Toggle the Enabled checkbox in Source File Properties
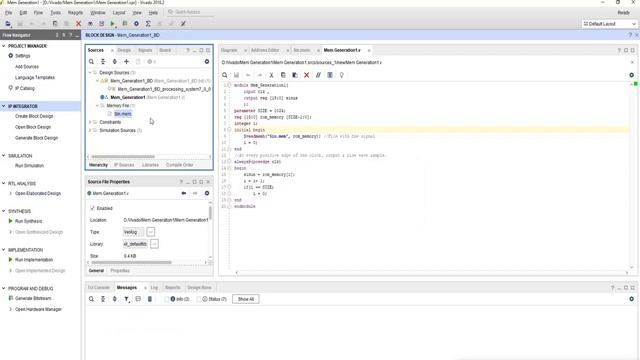The width and height of the screenshot is (640, 360). click(x=92, y=208)
